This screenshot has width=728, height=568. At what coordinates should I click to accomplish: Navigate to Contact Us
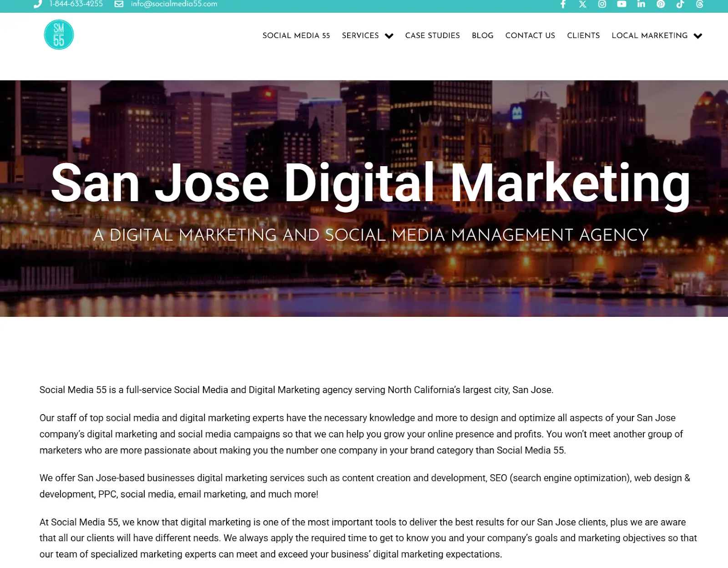tap(530, 35)
